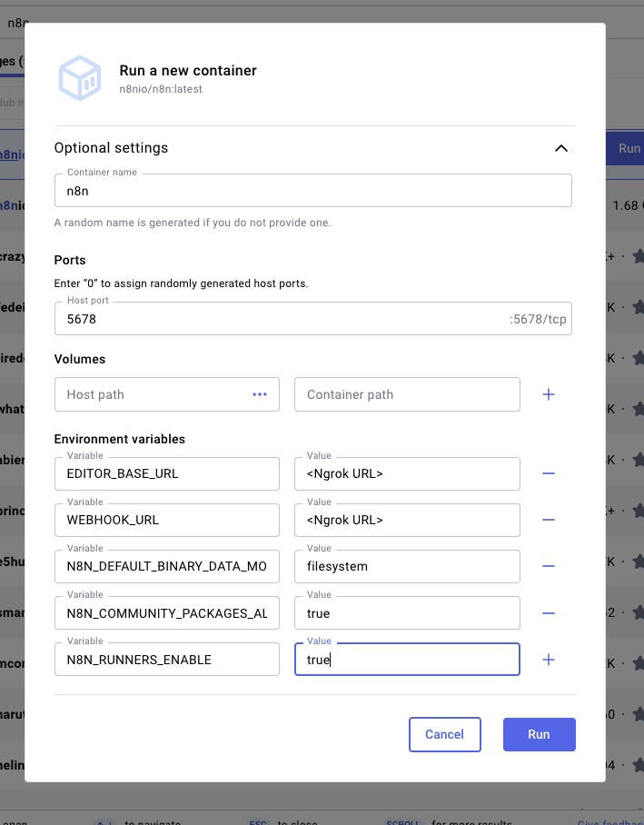Remove the EDITOR_BASE_URL variable

pos(549,473)
